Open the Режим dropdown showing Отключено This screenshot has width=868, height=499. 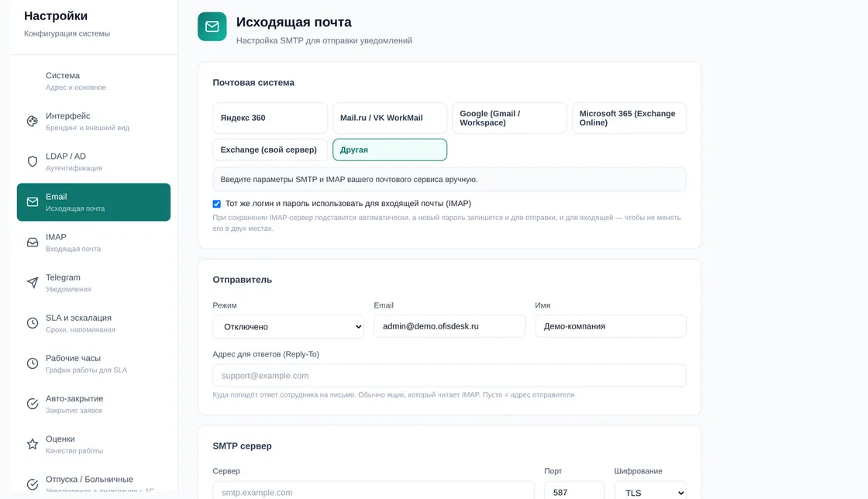[x=288, y=326]
